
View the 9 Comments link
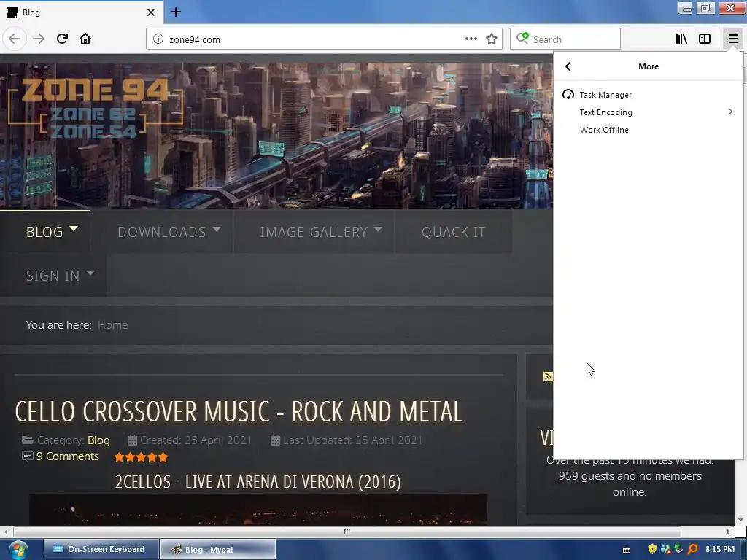point(67,456)
